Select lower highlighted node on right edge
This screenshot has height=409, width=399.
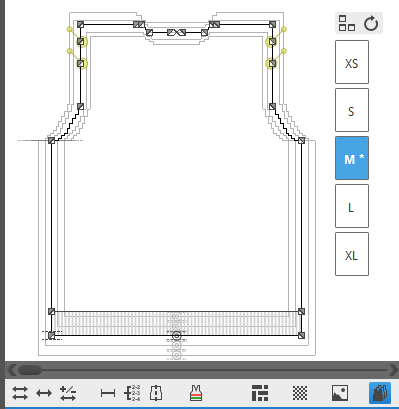click(x=272, y=63)
